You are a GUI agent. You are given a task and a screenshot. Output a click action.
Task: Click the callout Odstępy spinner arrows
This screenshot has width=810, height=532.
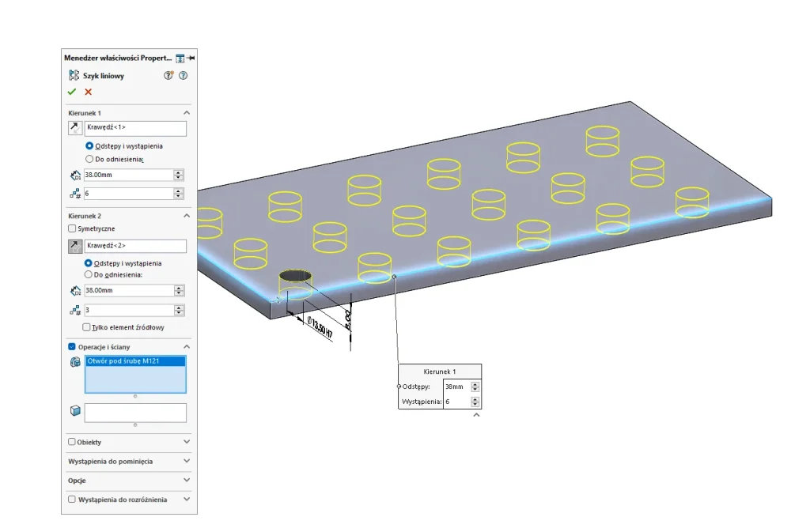(475, 387)
